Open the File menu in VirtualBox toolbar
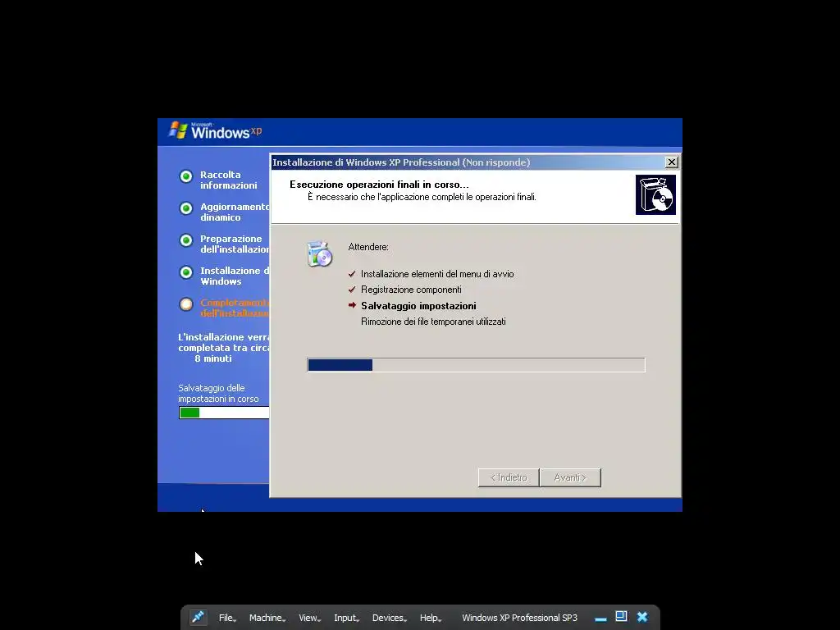840x630 pixels. click(x=227, y=618)
